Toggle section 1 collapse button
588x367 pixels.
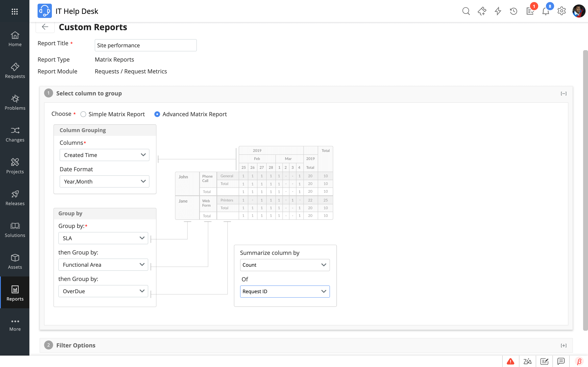click(564, 93)
